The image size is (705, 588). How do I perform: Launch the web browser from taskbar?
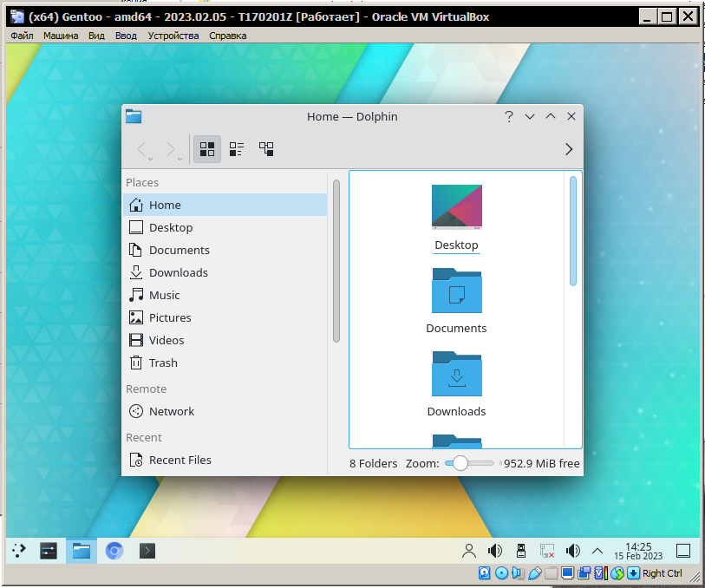[x=114, y=550]
